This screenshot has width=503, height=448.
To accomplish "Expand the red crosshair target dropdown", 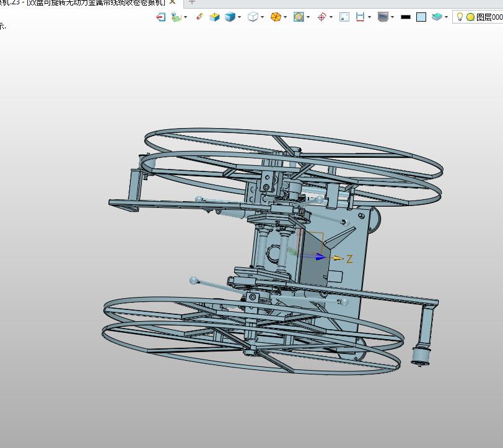I will pyautogui.click(x=331, y=17).
